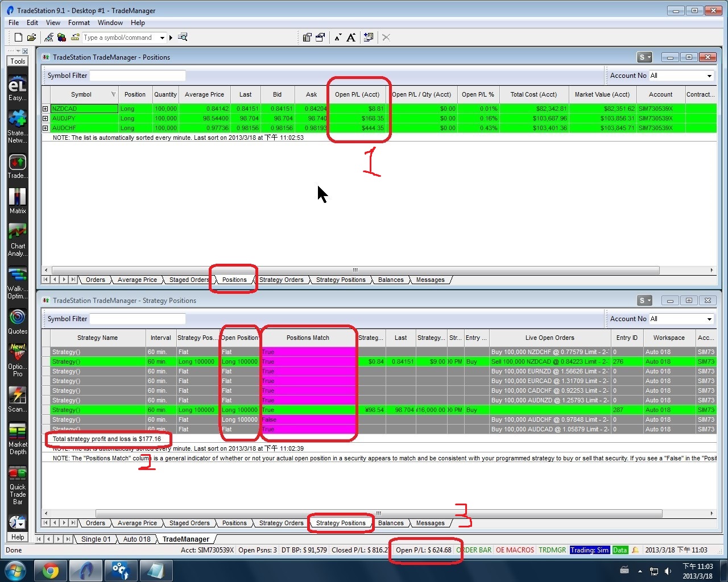
Task: Switch to Orders tab in Positions window
Action: pos(95,280)
